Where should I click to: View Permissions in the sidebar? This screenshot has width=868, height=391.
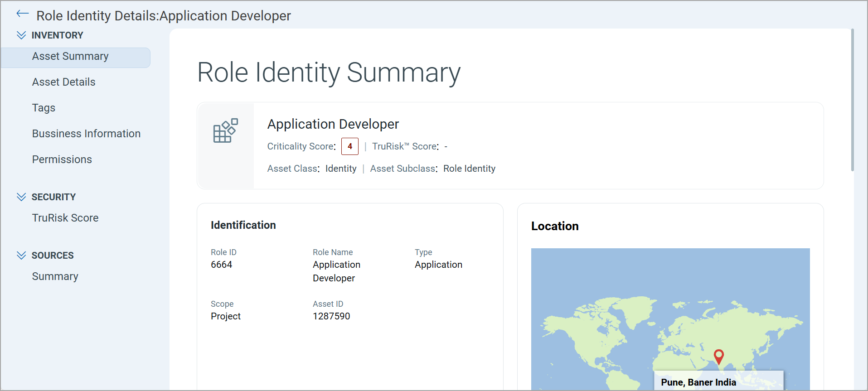62,159
